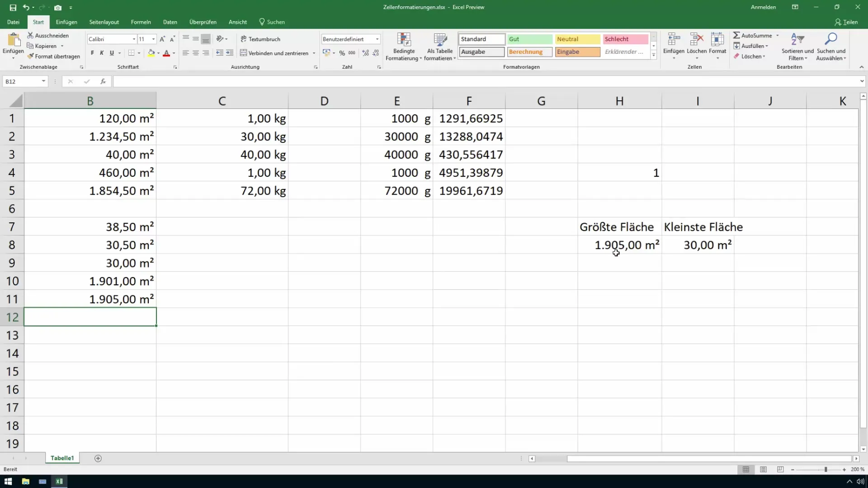Open the font name Calibri dropdown
Viewport: 868px width, 488px height.
pyautogui.click(x=134, y=39)
